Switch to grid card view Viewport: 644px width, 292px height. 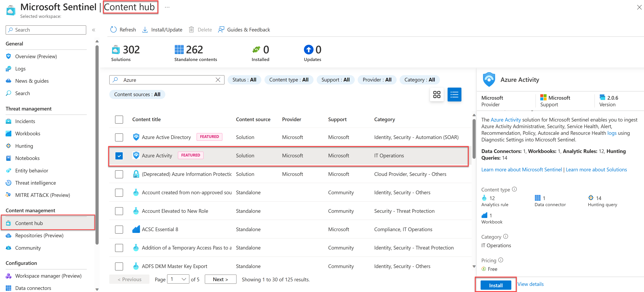tap(436, 94)
